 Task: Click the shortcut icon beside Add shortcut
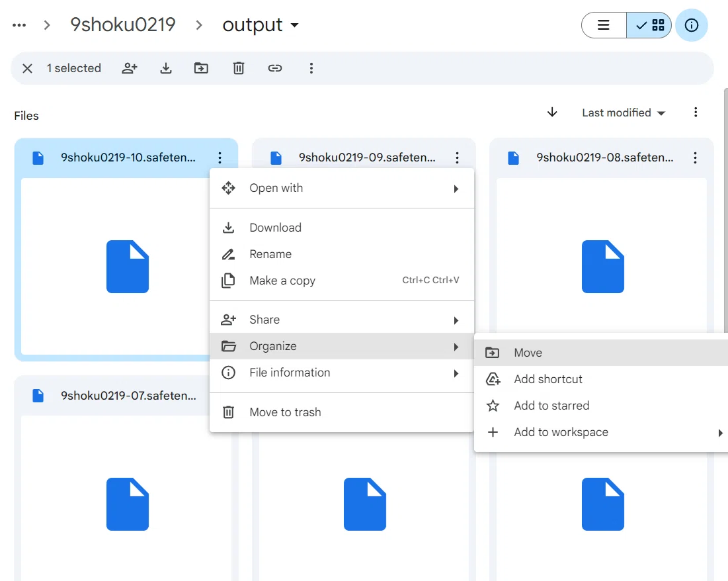pyautogui.click(x=493, y=379)
